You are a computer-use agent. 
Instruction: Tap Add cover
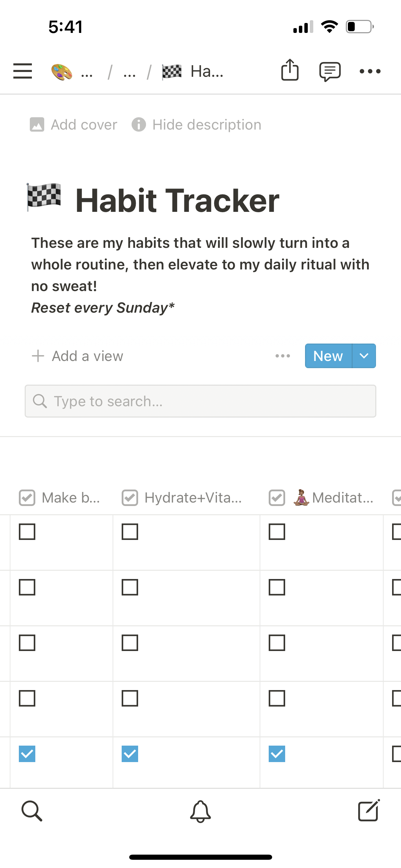click(74, 125)
